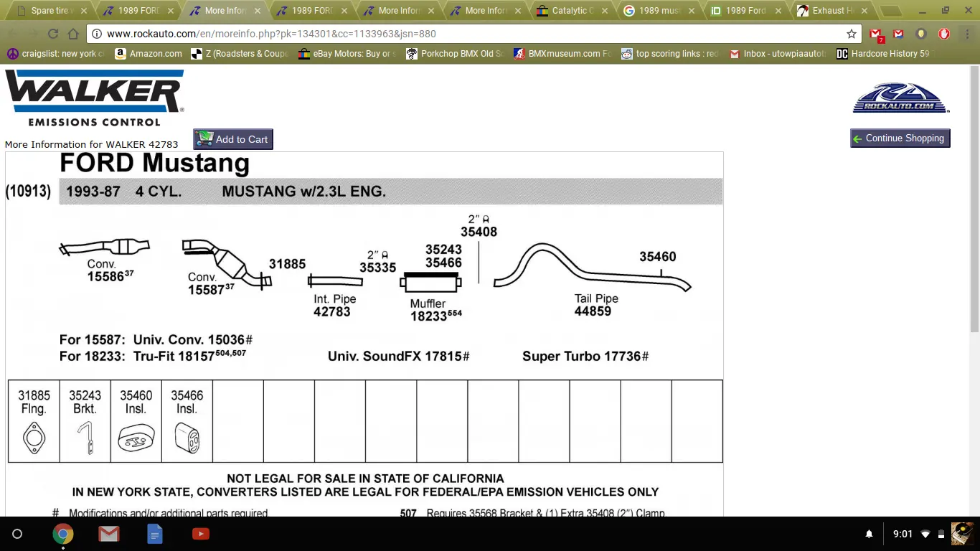The image size is (980, 551).
Task: Click the 35466 insulator icon
Action: [187, 438]
